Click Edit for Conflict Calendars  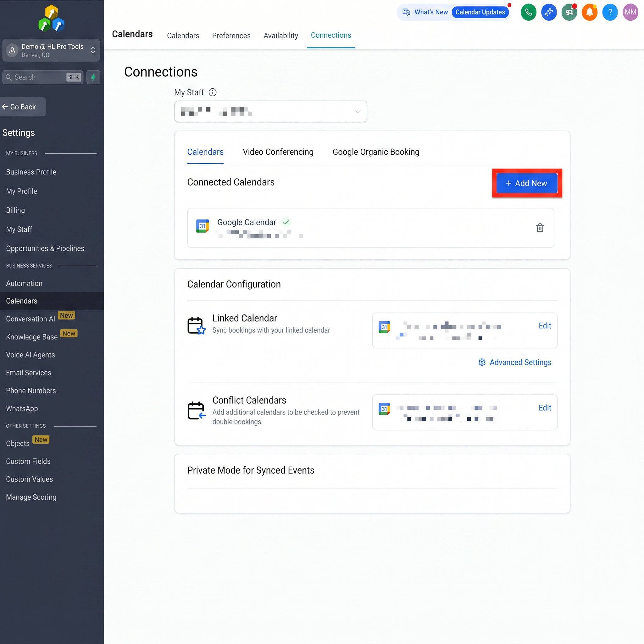click(545, 408)
